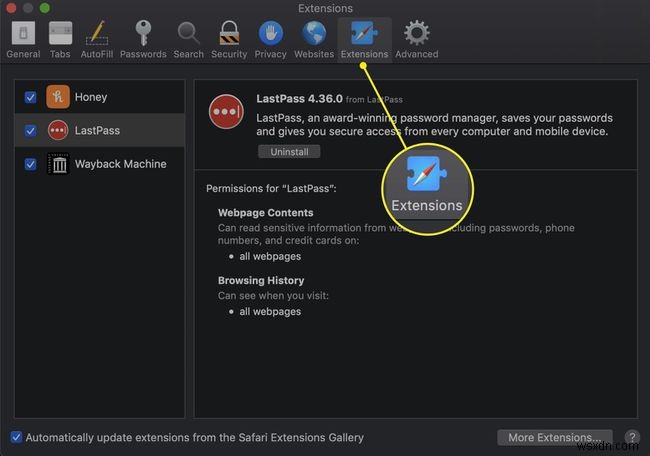Click the Privacy tab label
The width and height of the screenshot is (650, 456).
(270, 54)
